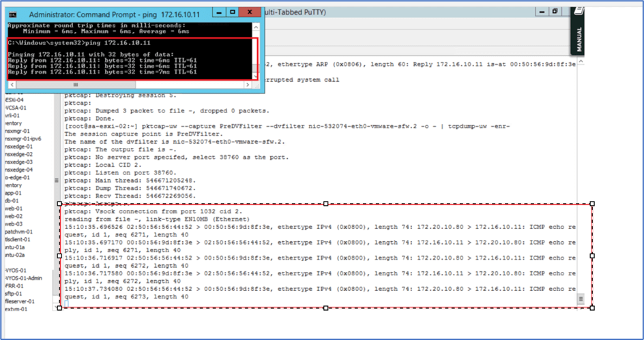The width and height of the screenshot is (644, 340).
Task: Minimize the Multi-Tabbed PuTTY window
Action: click(541, 12)
